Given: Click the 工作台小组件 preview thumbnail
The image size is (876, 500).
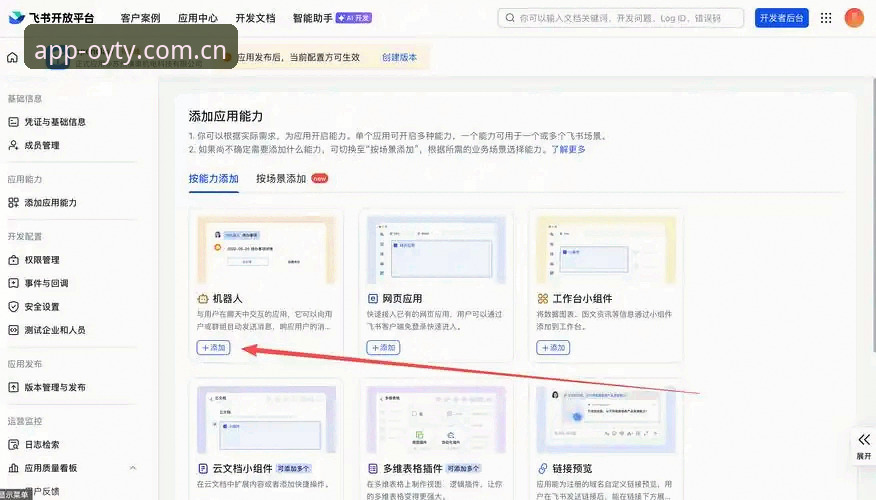Looking at the screenshot, I should pos(606,250).
